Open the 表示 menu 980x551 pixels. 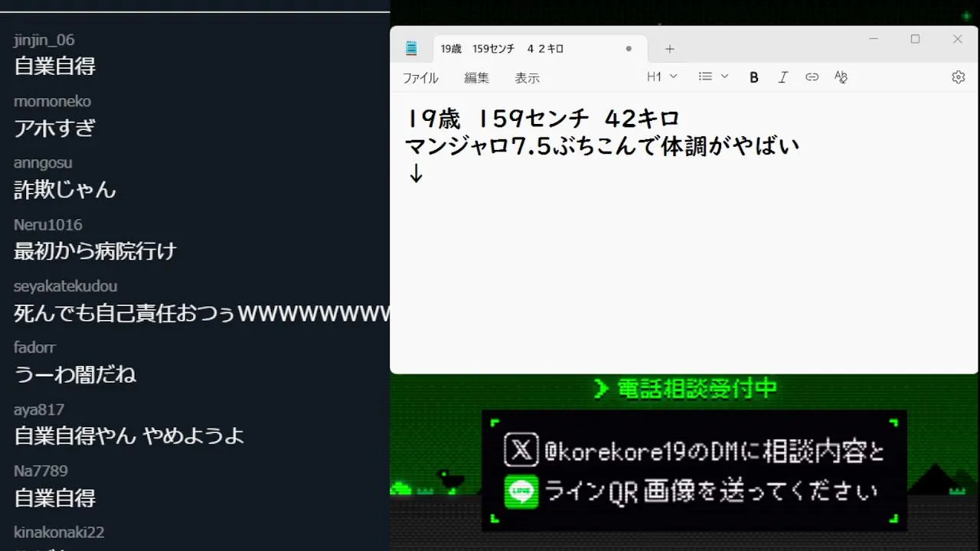(527, 77)
